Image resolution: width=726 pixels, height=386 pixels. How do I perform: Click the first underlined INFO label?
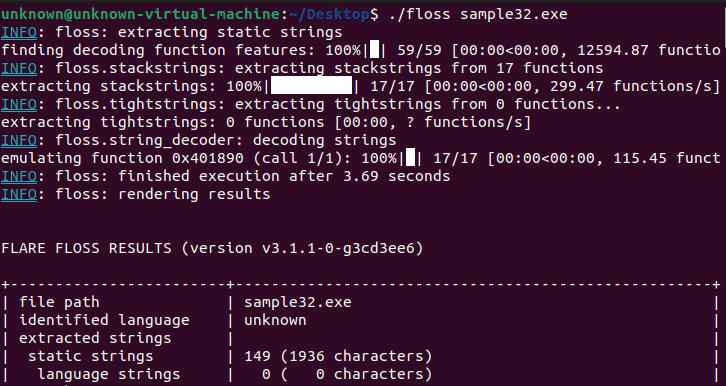click(19, 32)
